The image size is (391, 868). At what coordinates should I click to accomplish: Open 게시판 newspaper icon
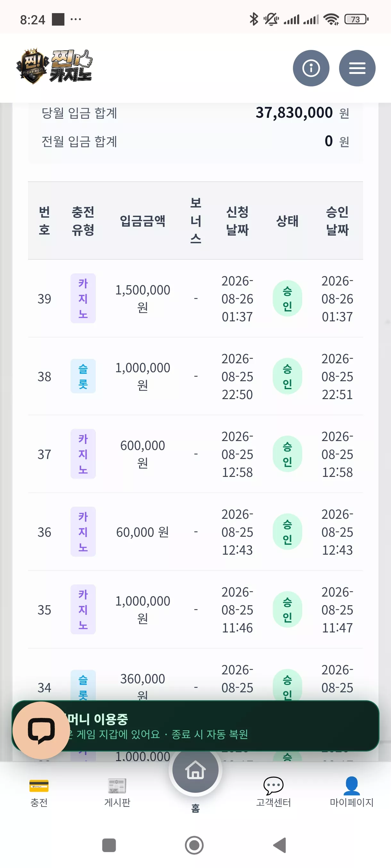pyautogui.click(x=117, y=785)
